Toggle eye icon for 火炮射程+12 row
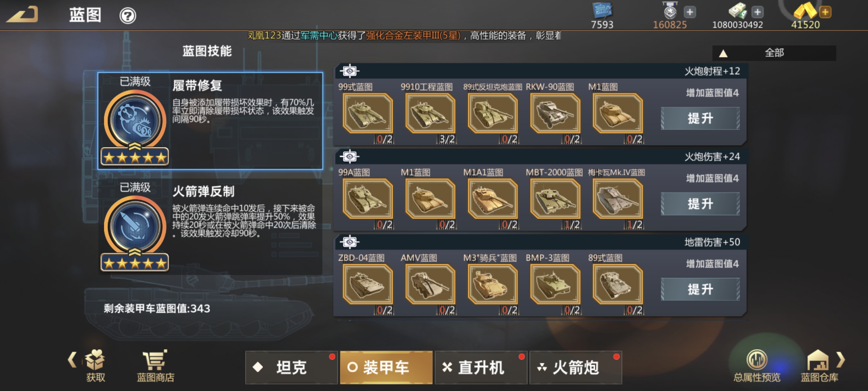868x391 pixels. (349, 71)
